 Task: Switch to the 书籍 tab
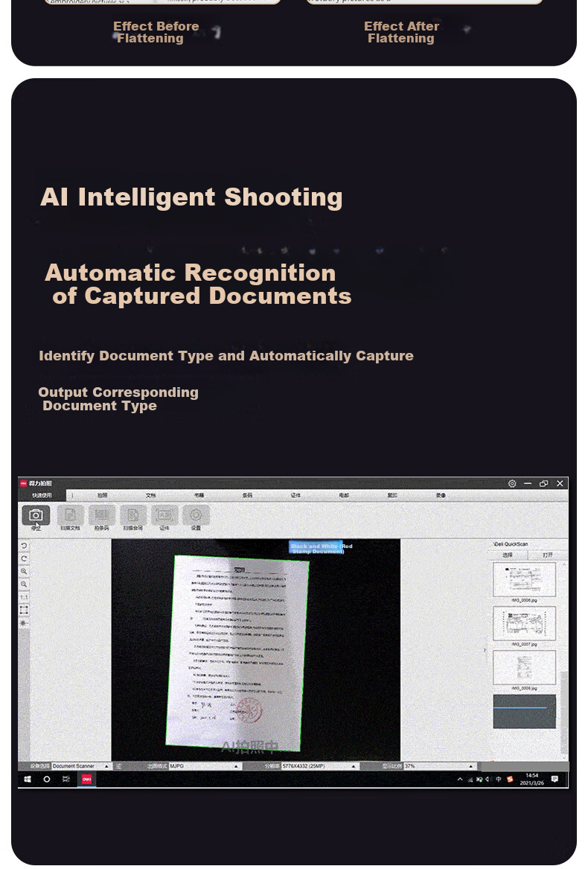point(199,495)
